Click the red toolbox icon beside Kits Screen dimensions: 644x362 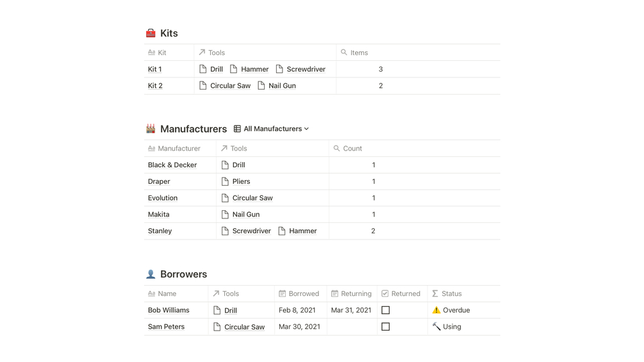tap(151, 33)
